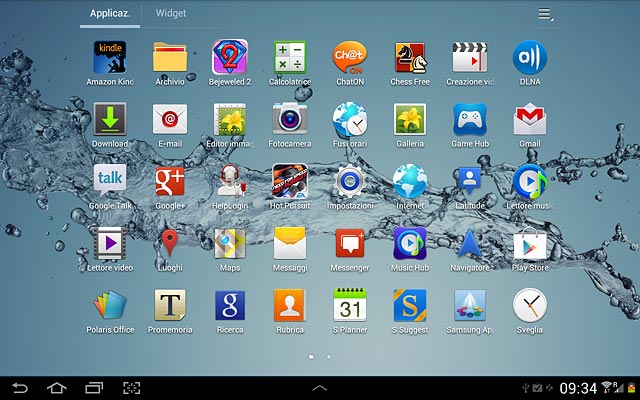640x400 pixels.
Task: Open Google Talk
Action: (110, 187)
